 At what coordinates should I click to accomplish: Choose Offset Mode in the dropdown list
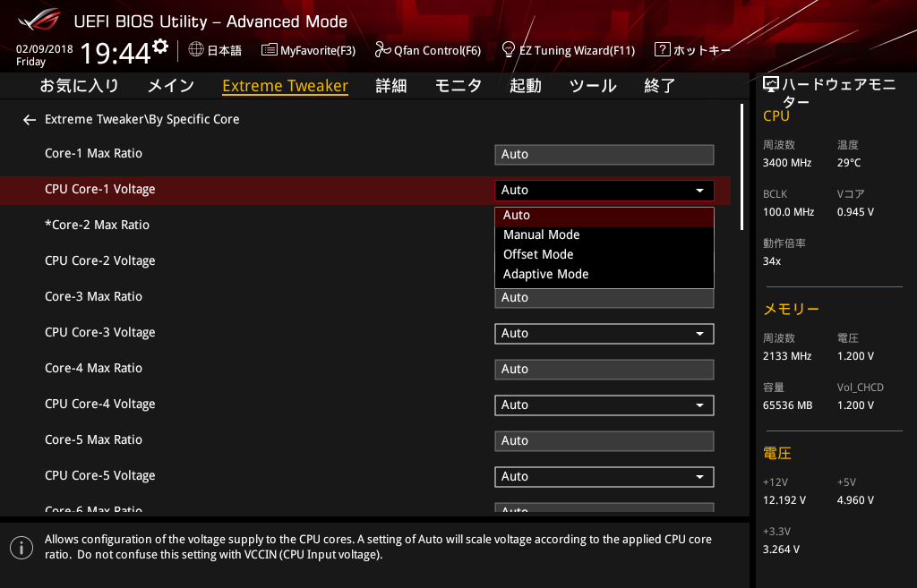click(x=604, y=254)
